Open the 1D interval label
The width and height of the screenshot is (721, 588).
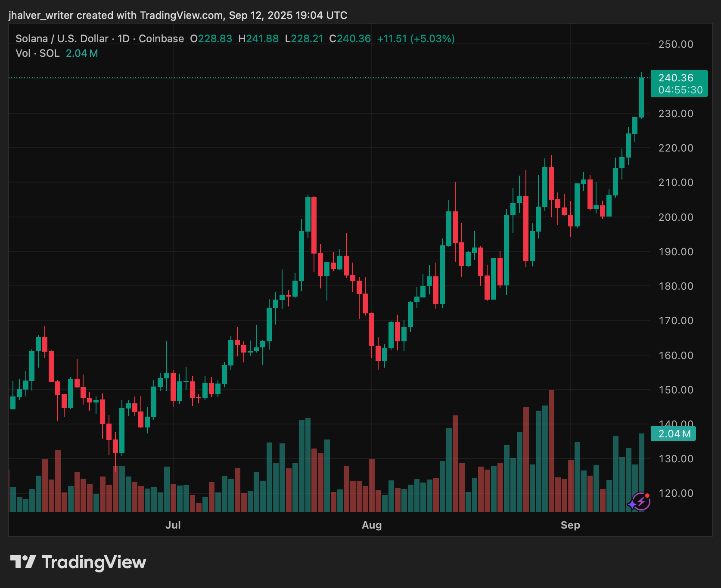click(x=124, y=39)
